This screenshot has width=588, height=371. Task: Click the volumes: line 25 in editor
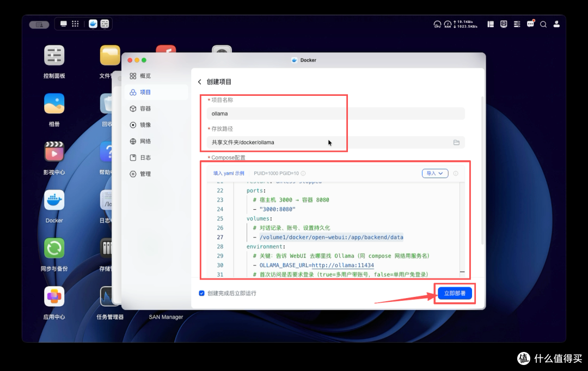tap(259, 218)
